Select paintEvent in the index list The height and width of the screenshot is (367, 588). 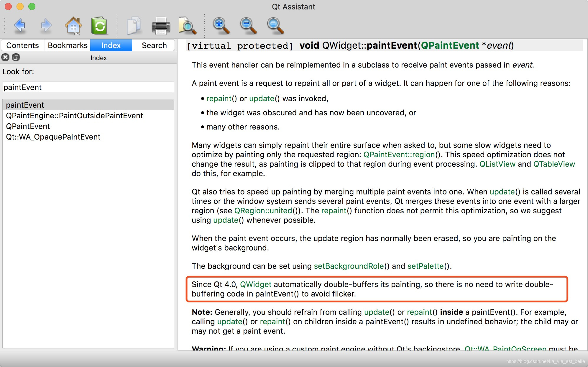88,105
